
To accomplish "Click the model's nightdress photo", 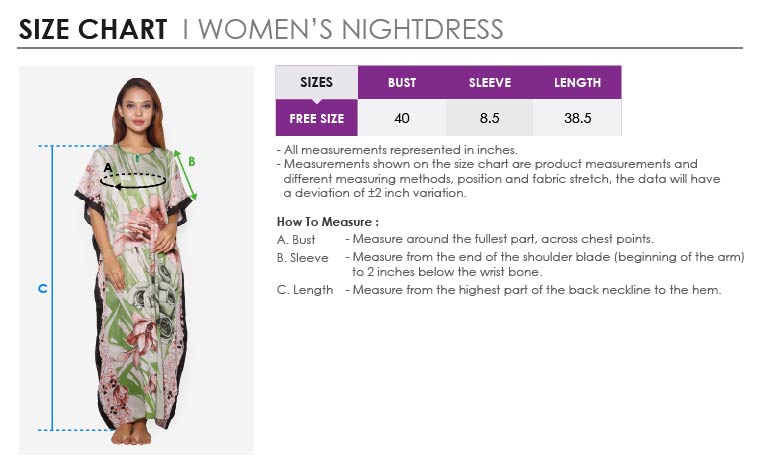I will 135,300.
